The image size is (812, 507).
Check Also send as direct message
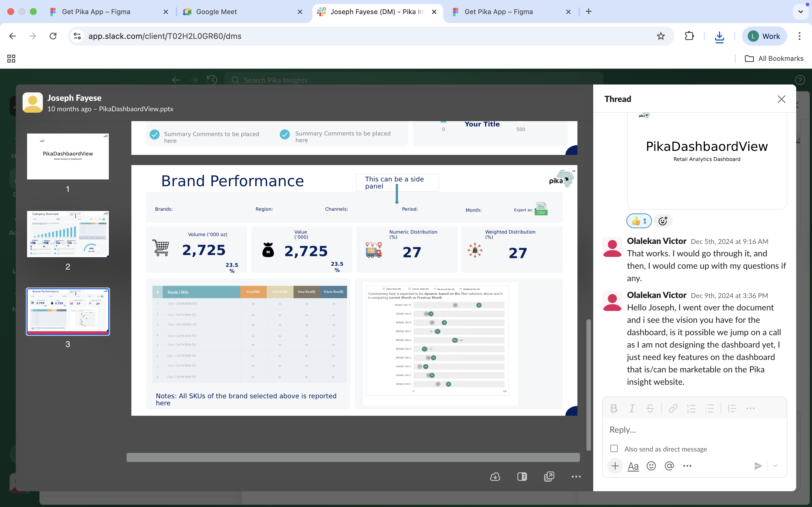coord(614,449)
